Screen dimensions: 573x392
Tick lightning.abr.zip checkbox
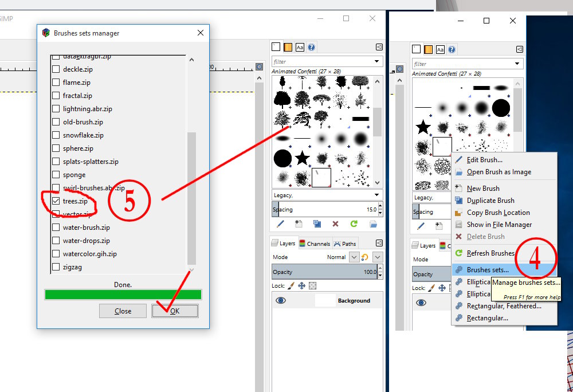click(x=56, y=108)
